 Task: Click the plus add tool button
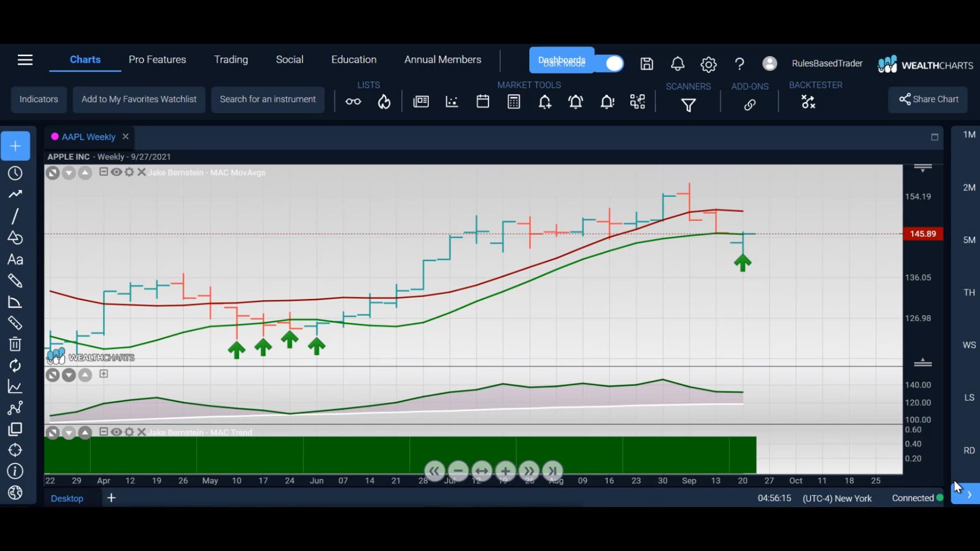click(x=15, y=146)
